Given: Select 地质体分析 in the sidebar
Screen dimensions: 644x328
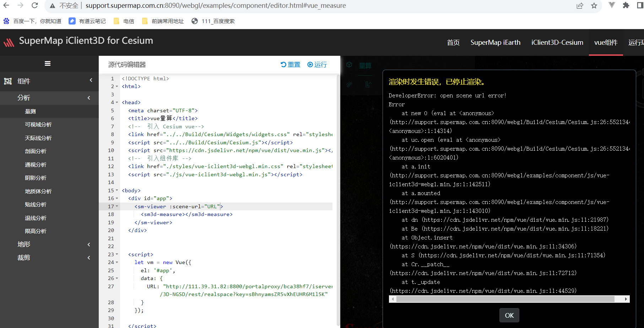Looking at the screenshot, I should click(38, 191).
